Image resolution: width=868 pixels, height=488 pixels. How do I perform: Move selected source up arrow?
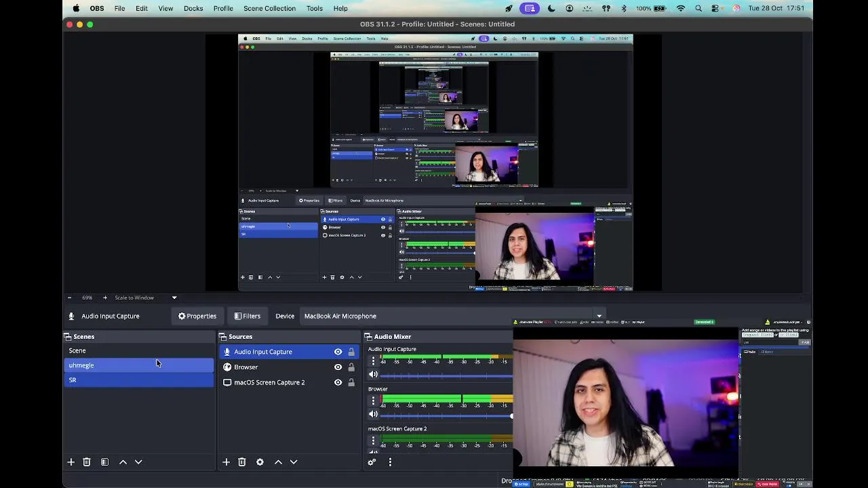click(x=278, y=462)
